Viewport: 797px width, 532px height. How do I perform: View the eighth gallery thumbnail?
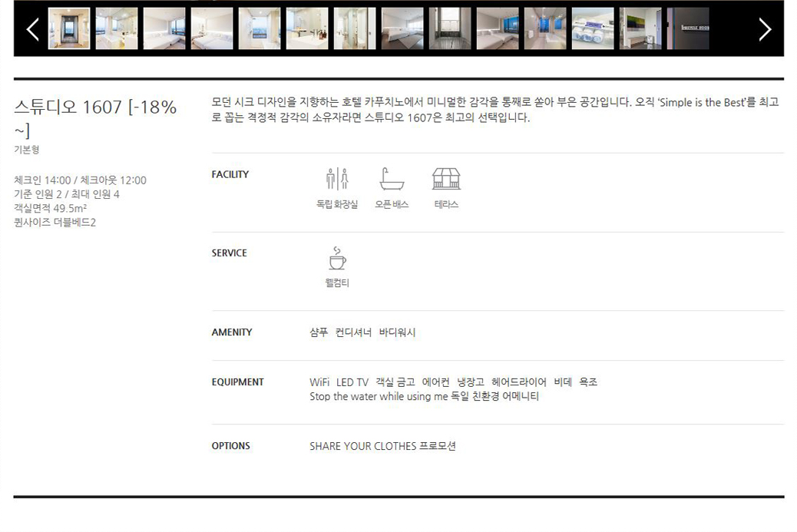(402, 28)
